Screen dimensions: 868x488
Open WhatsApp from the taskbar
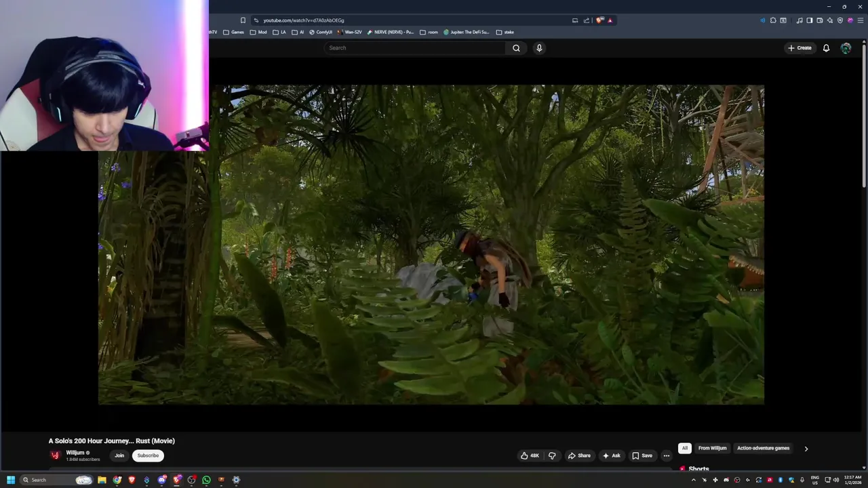click(206, 480)
